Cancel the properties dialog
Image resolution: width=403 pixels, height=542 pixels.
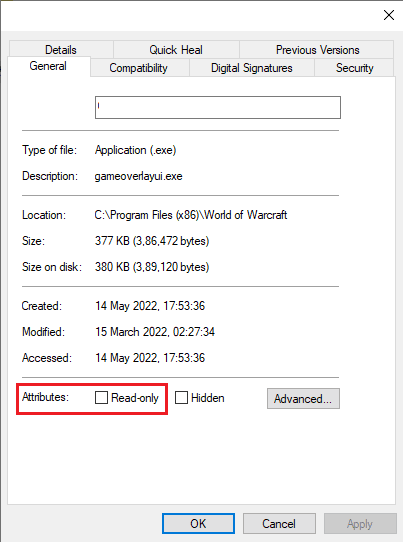point(279,523)
